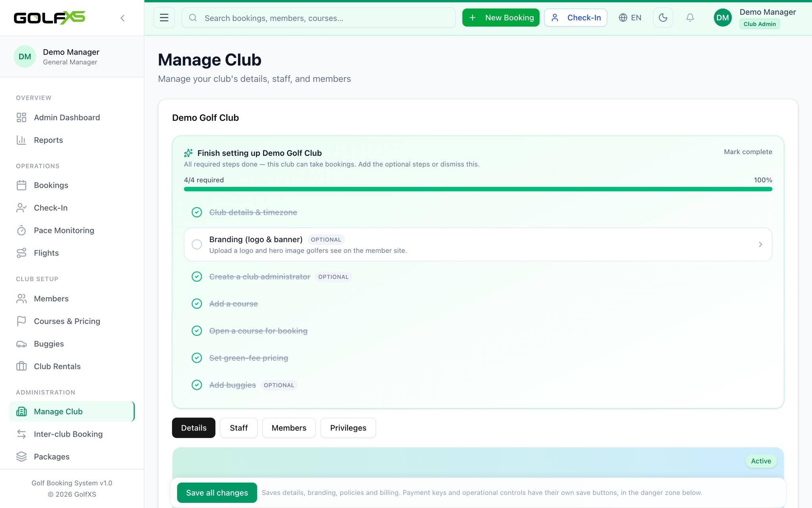812x508 pixels.
Task: Open Check-In in the sidebar
Action: click(x=72, y=208)
